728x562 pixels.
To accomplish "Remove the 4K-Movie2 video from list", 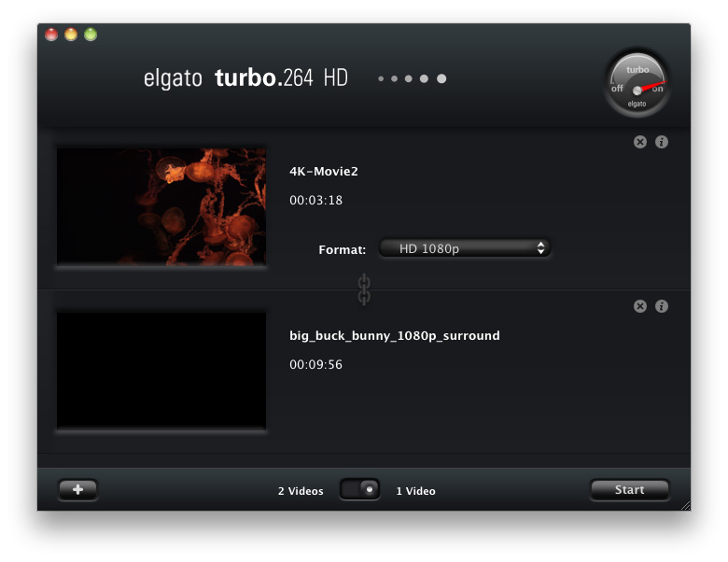I will click(x=639, y=142).
